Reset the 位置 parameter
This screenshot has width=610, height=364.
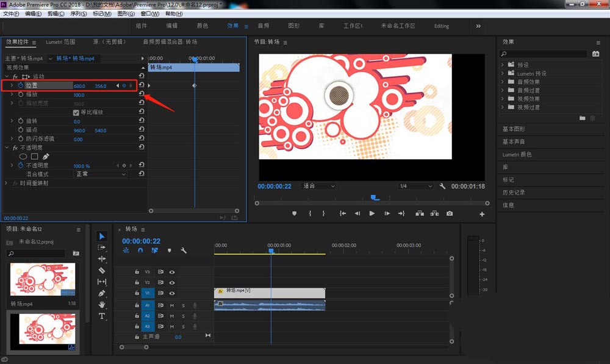click(142, 85)
